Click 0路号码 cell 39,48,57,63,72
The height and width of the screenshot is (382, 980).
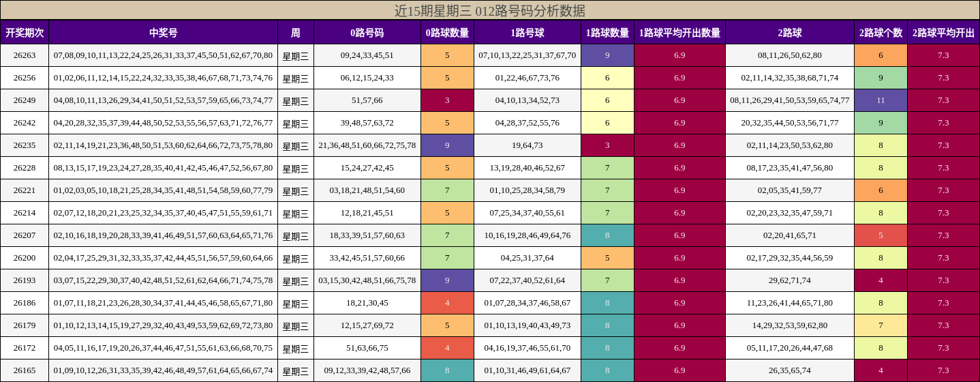pyautogui.click(x=367, y=123)
